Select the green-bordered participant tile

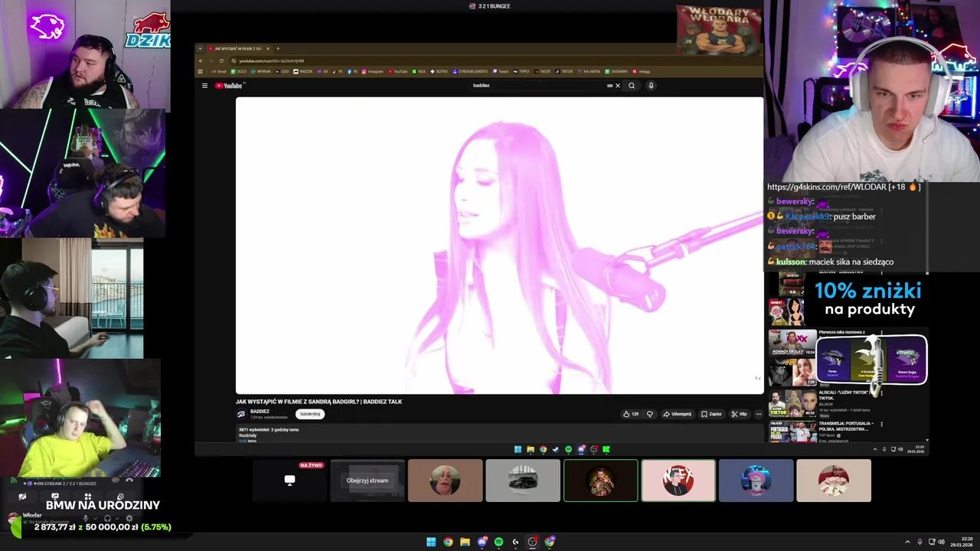coord(600,481)
